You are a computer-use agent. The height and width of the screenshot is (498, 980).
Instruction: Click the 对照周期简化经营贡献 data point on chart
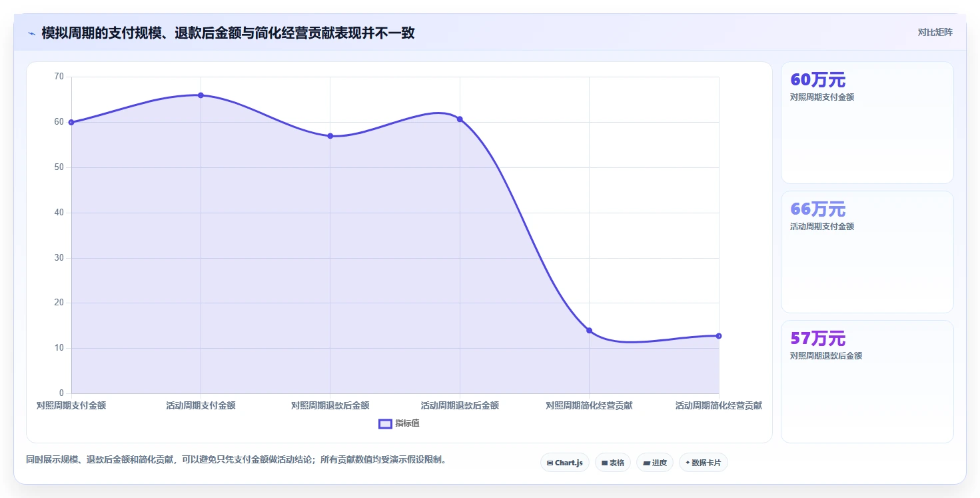coord(589,331)
